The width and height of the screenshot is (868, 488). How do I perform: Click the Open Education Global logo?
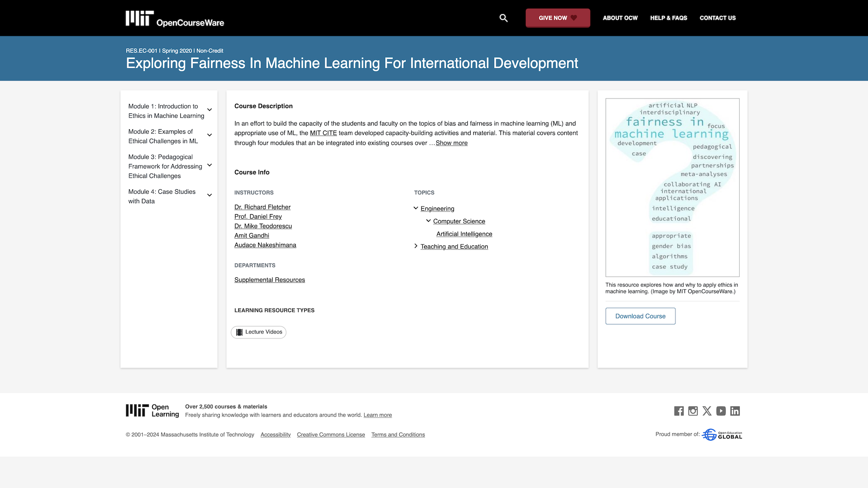point(722,435)
